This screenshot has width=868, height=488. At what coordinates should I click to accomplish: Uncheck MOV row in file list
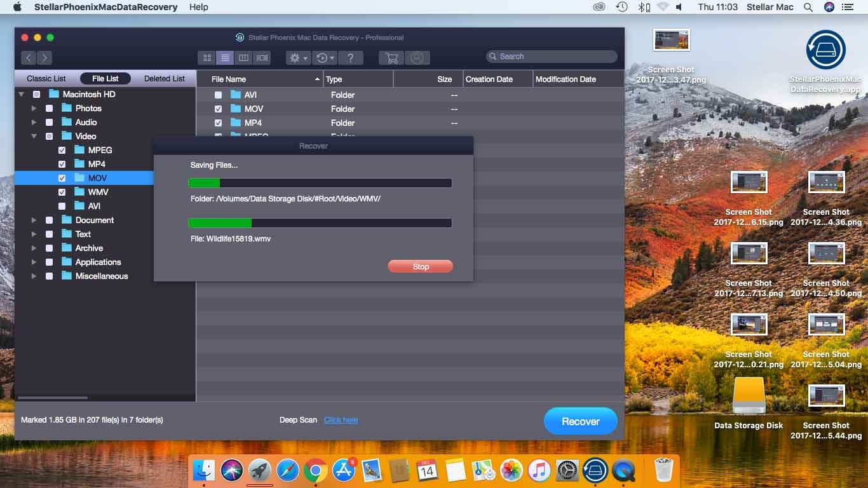point(218,109)
